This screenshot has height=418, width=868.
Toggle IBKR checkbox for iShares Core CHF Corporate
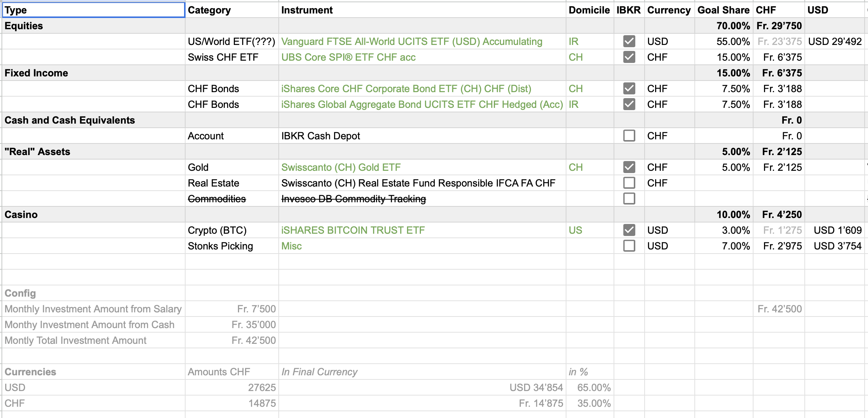coord(629,88)
